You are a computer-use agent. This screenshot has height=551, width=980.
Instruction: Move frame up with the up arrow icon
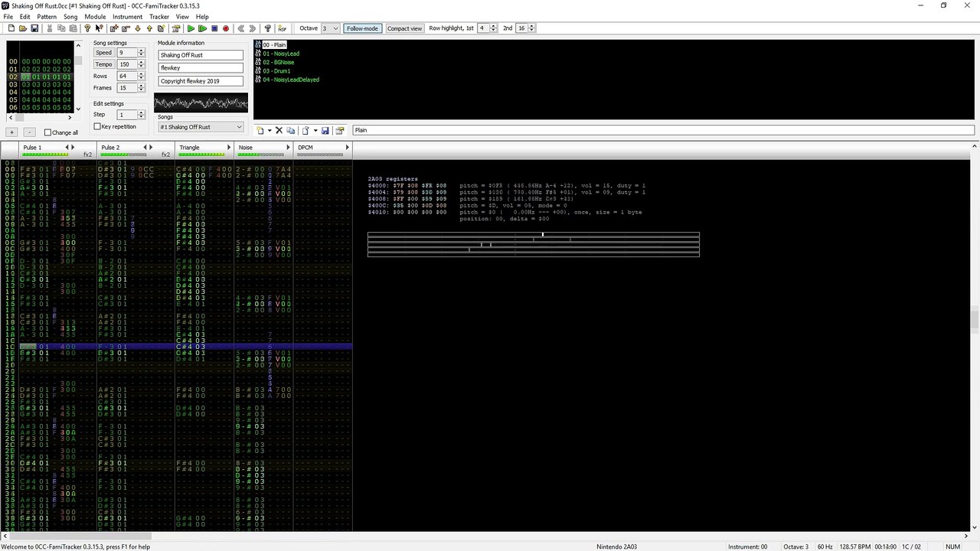pos(149,28)
